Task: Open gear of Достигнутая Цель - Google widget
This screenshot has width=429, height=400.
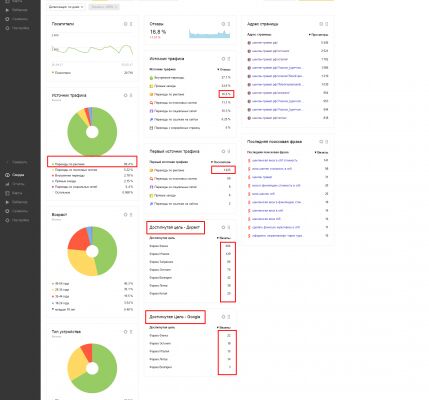Action: [223, 317]
